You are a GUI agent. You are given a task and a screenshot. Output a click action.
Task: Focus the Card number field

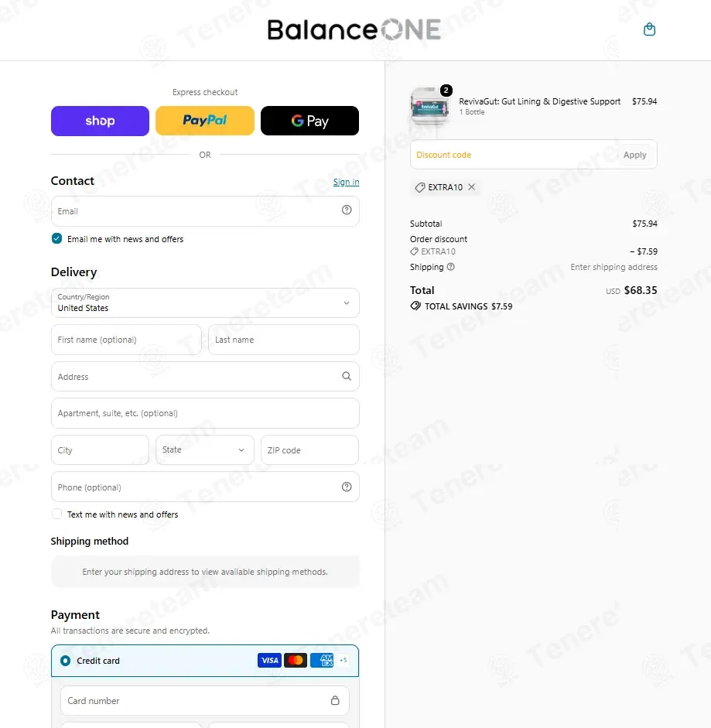pyautogui.click(x=205, y=701)
